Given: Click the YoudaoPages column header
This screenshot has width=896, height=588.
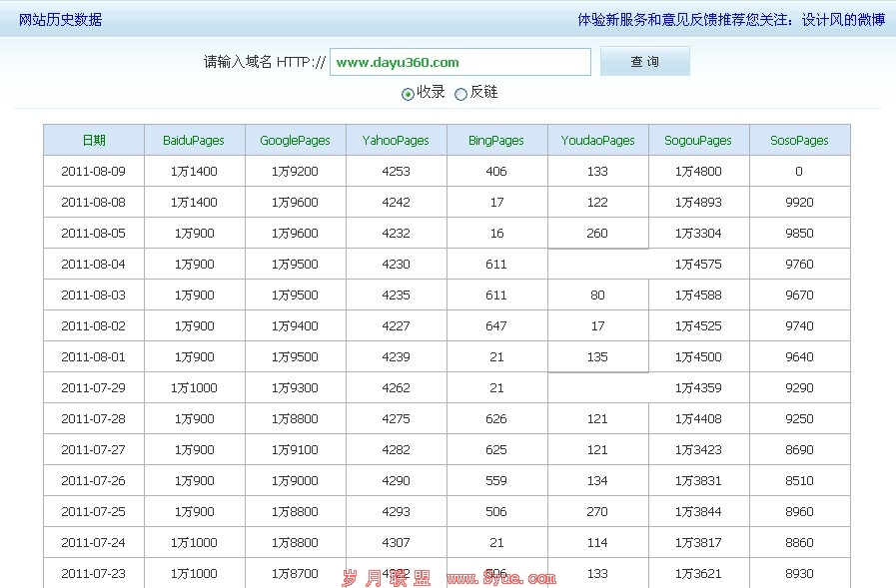Looking at the screenshot, I should [597, 141].
